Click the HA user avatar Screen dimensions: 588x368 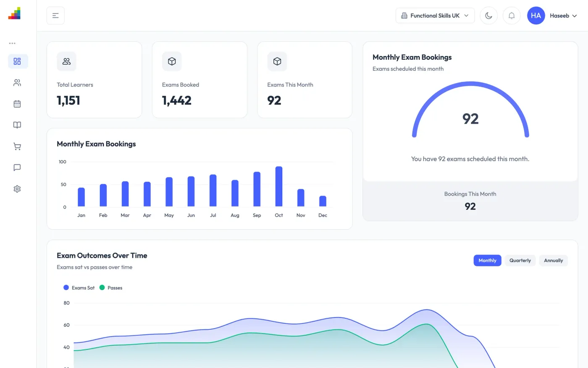tap(536, 16)
